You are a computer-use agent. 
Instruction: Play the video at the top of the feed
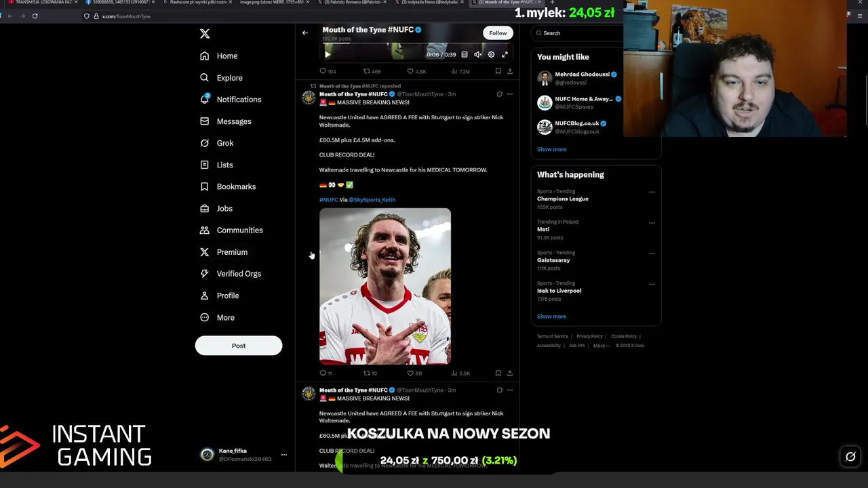[328, 54]
